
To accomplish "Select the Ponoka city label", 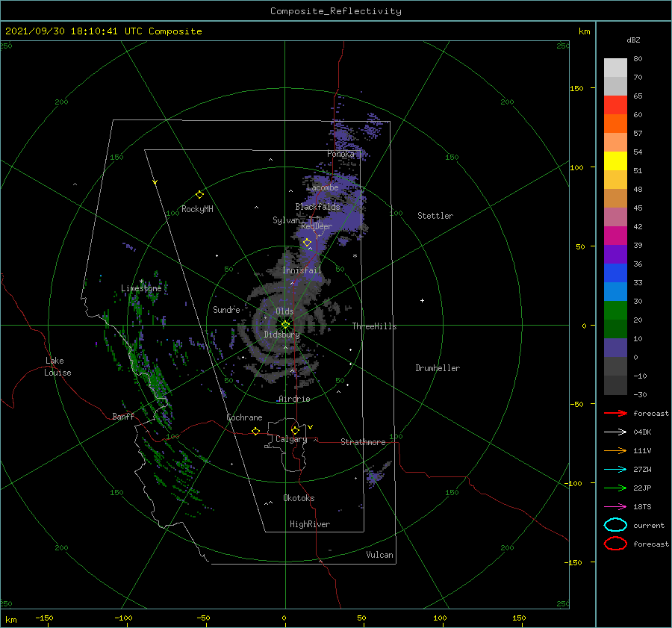I will (340, 154).
